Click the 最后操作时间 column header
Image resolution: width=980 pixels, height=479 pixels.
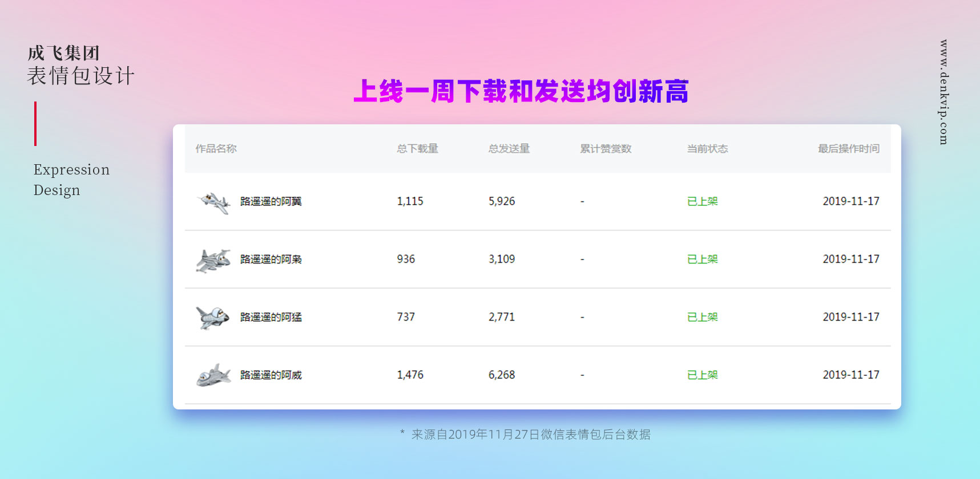tap(848, 149)
